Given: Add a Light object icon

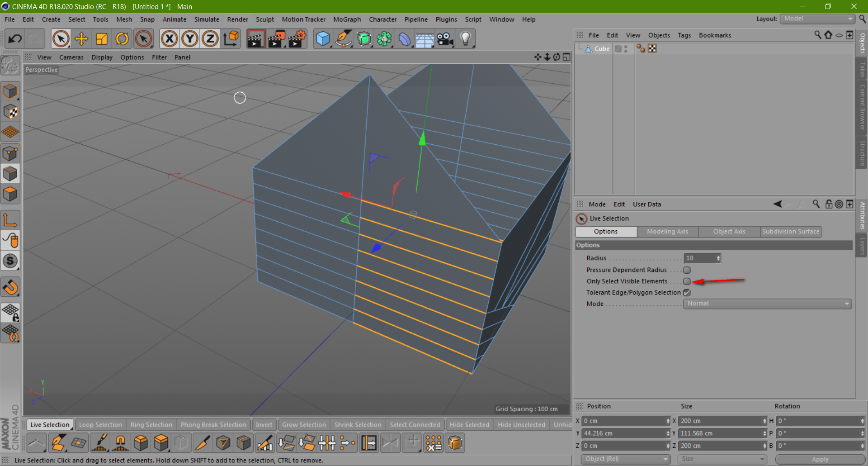Looking at the screenshot, I should (466, 39).
